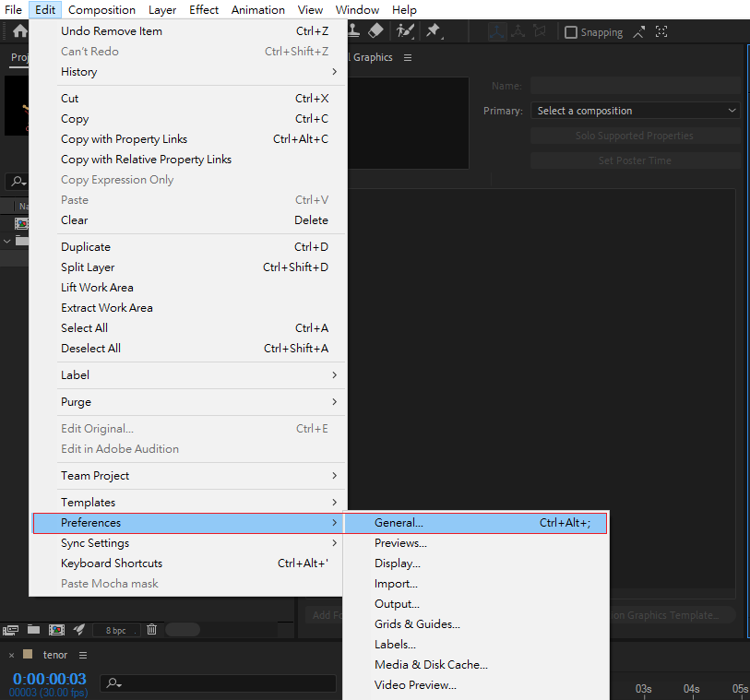The width and height of the screenshot is (750, 700).
Task: Enable the Snapping checkbox
Action: [571, 32]
